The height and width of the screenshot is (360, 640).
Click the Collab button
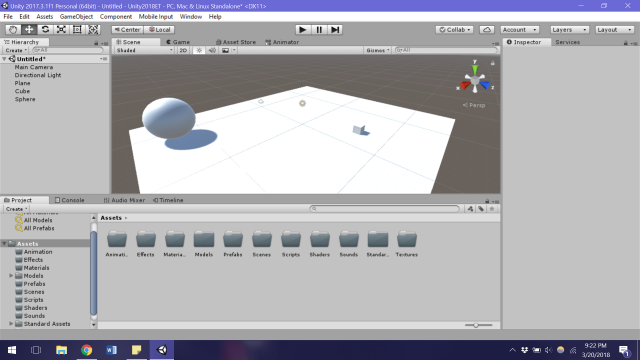click(x=454, y=30)
